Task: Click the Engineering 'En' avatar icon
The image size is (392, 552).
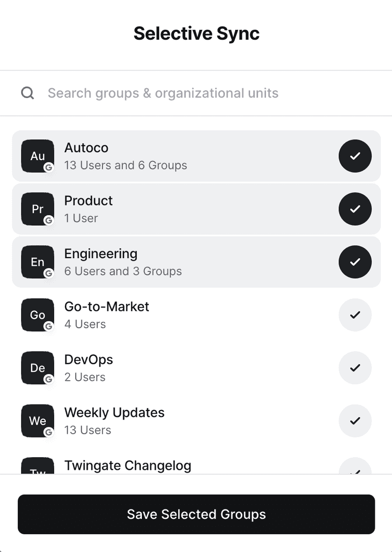Action: point(38,262)
